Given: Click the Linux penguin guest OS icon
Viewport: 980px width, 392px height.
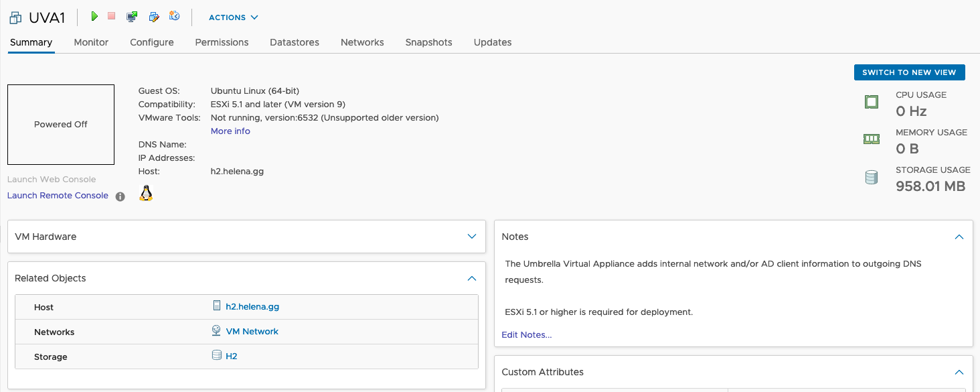Looking at the screenshot, I should (x=146, y=194).
